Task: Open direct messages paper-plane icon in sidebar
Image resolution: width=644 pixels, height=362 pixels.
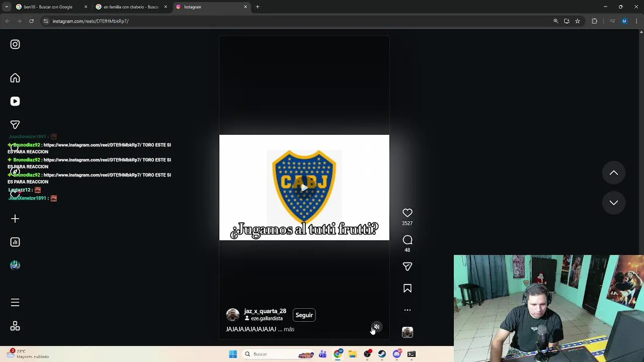Action: [15, 124]
